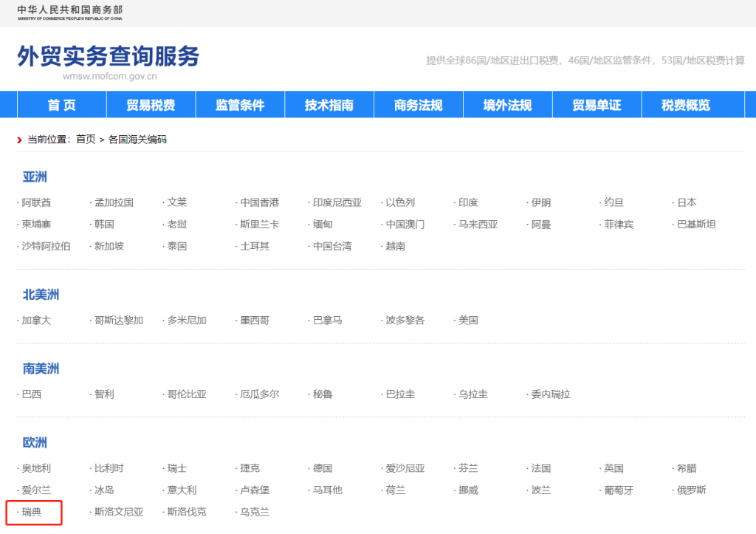Open the 葡萄牙 link

[619, 490]
